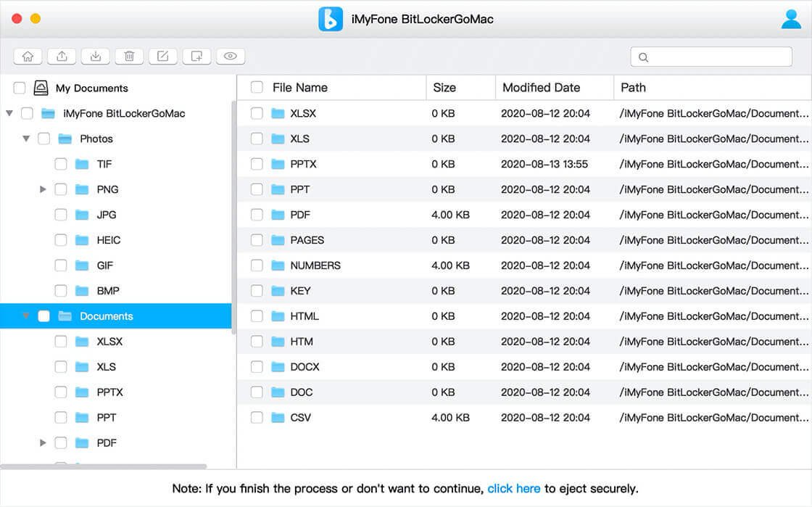Viewport: 812px width, 507px height.
Task: Click NUMBERS row size 4.00 KB
Action: pos(450,265)
